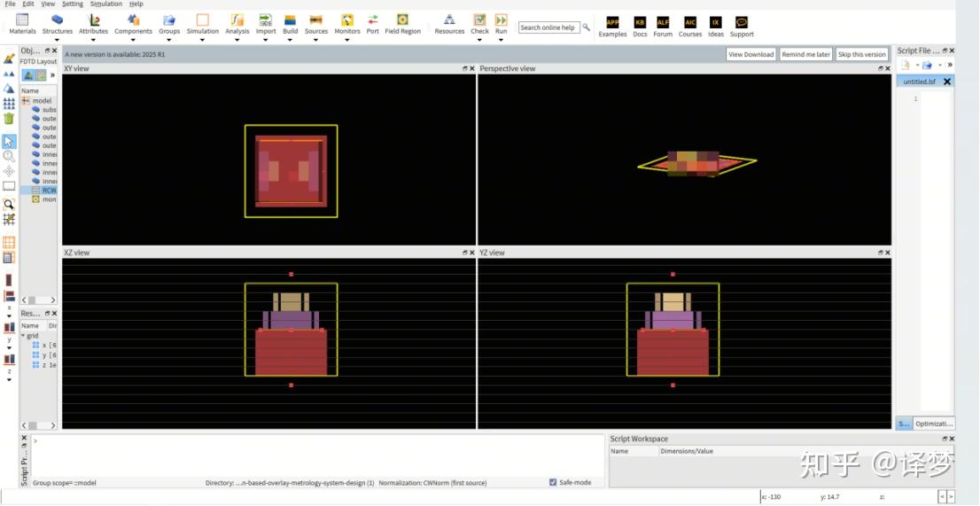
Task: Click the Simulation region icon
Action: click(x=203, y=20)
